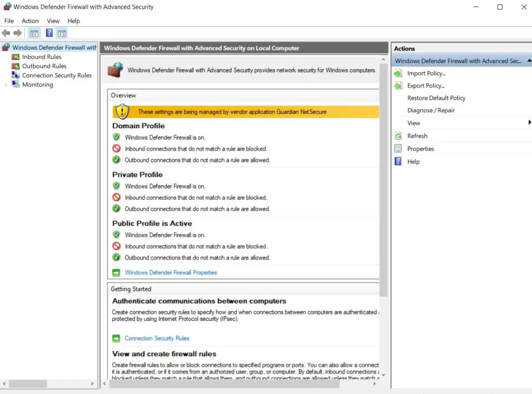Click Import Policy in the Actions pane
This screenshot has width=532, height=394.
(427, 73)
